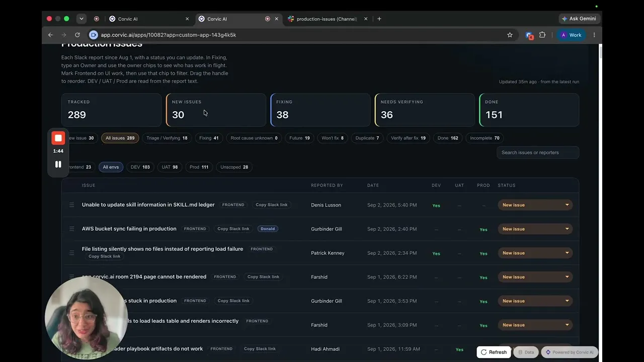The width and height of the screenshot is (644, 362).
Task: Copy Slack link for room 2194 issue
Action: click(263, 277)
